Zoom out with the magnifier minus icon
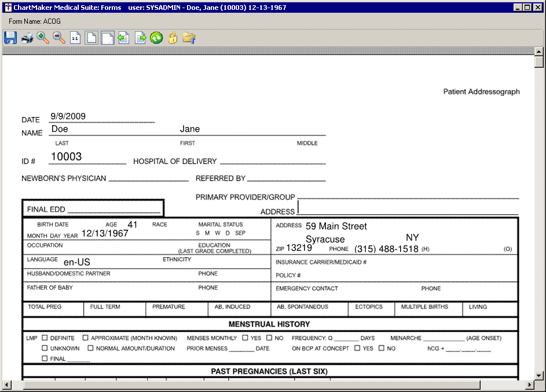The height and width of the screenshot is (392, 546). pos(59,38)
